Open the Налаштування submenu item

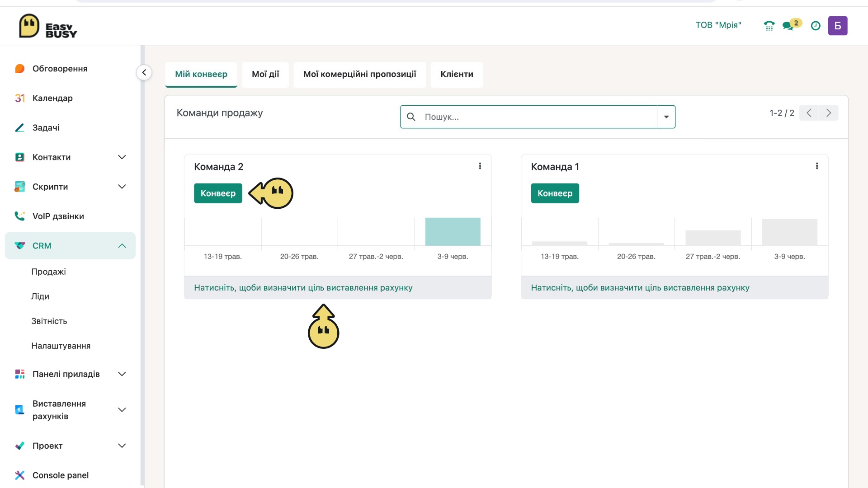point(61,346)
